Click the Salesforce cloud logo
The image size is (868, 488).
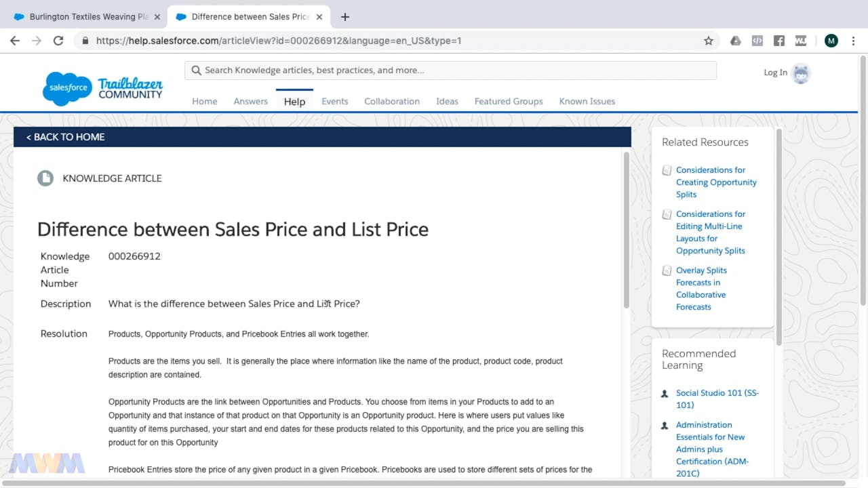(x=67, y=88)
